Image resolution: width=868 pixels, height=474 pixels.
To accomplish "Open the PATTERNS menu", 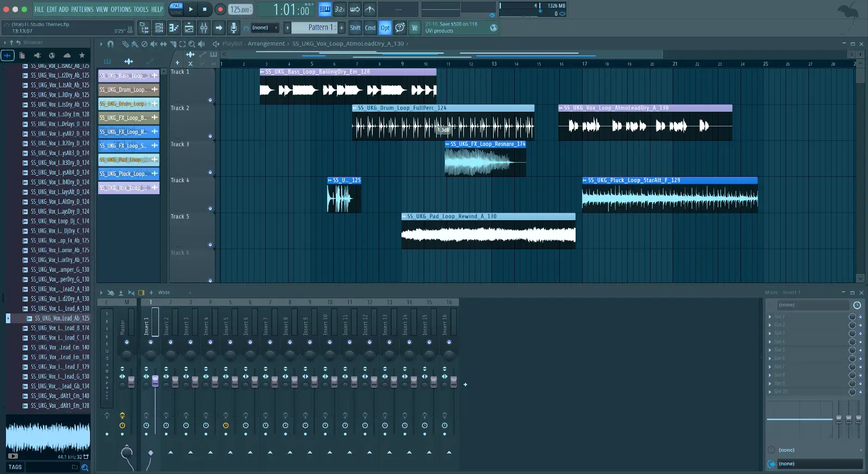I will (x=82, y=9).
